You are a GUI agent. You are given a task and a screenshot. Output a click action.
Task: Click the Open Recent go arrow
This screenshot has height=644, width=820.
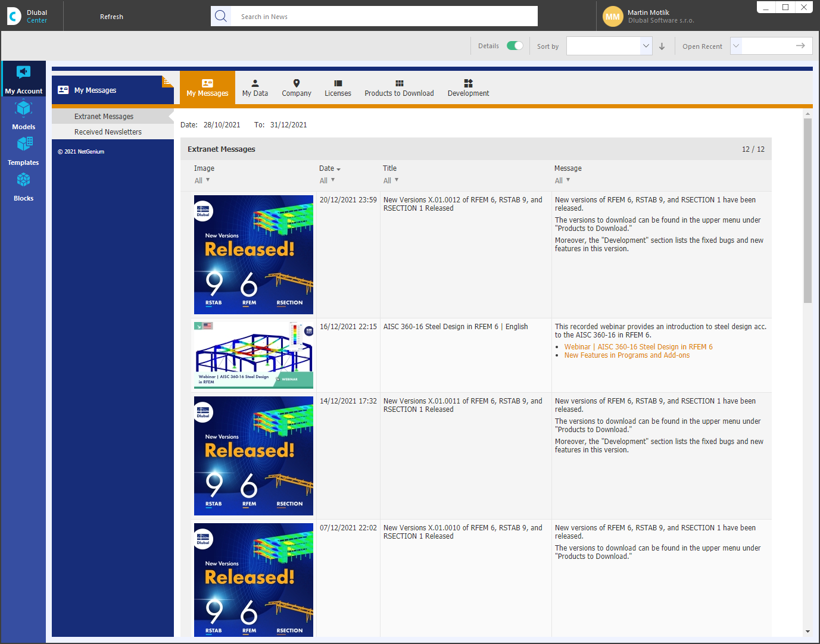click(x=800, y=46)
